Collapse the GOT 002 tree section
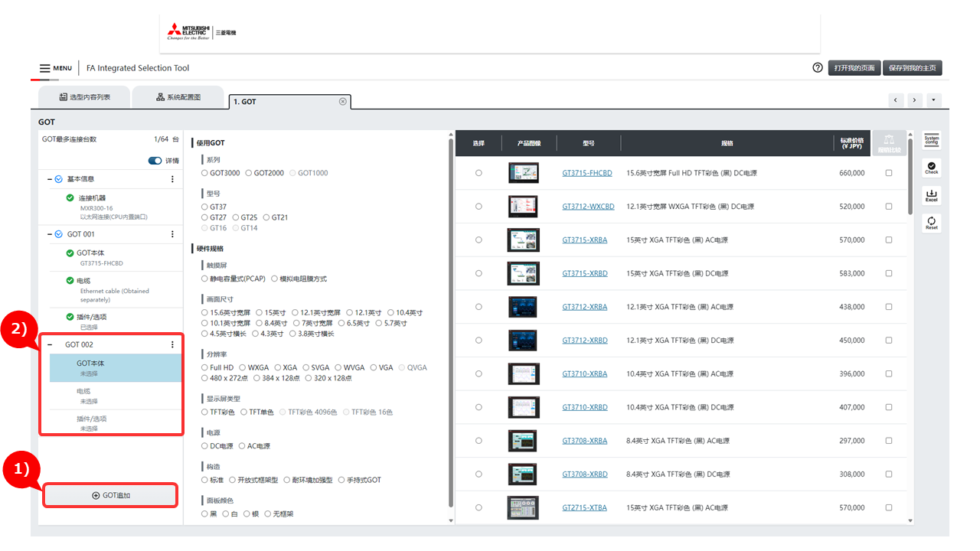The image size is (980, 551). pos(50,345)
